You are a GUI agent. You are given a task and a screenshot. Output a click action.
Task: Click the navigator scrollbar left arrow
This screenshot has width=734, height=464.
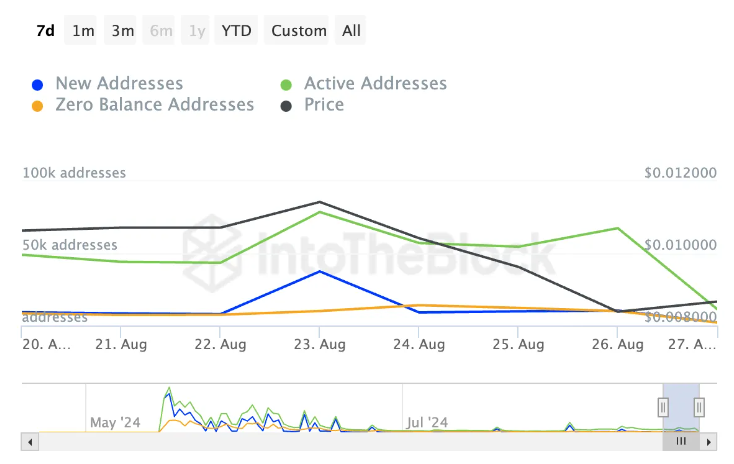tap(30, 442)
